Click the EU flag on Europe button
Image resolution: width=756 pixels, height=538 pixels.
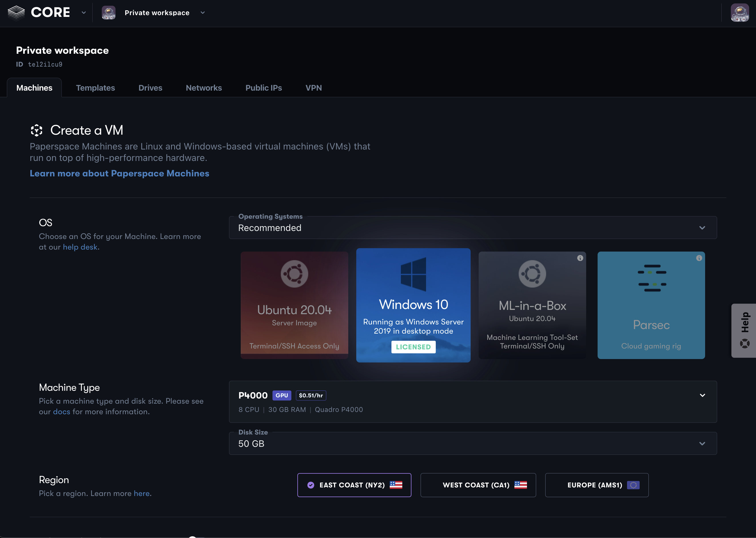coord(633,485)
